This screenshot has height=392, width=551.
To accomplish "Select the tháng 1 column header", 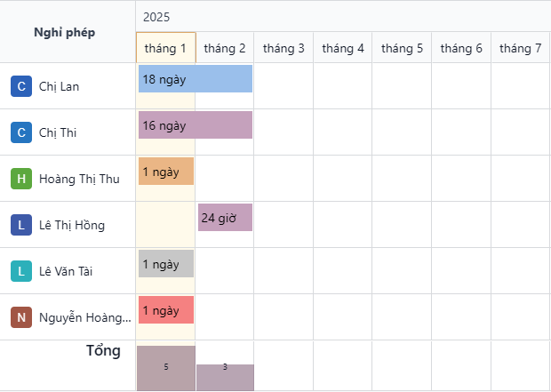I will 166,48.
